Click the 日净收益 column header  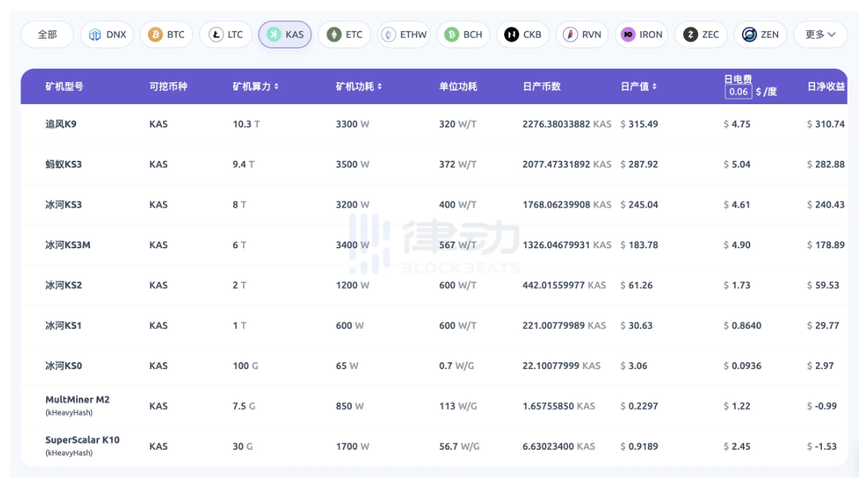[826, 87]
